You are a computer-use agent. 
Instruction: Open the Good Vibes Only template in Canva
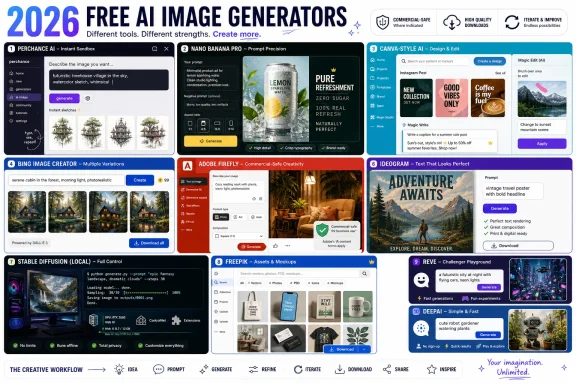(x=452, y=98)
